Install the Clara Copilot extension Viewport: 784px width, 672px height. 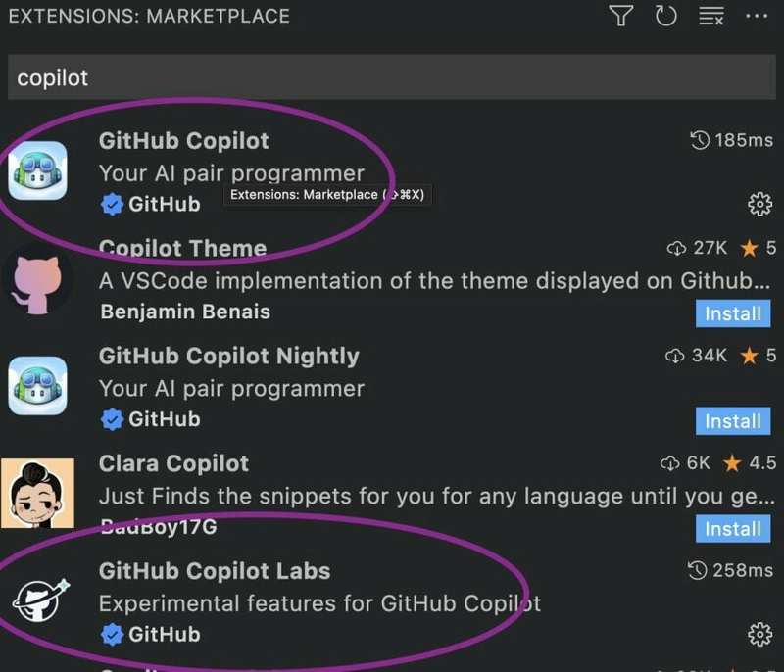click(x=732, y=529)
